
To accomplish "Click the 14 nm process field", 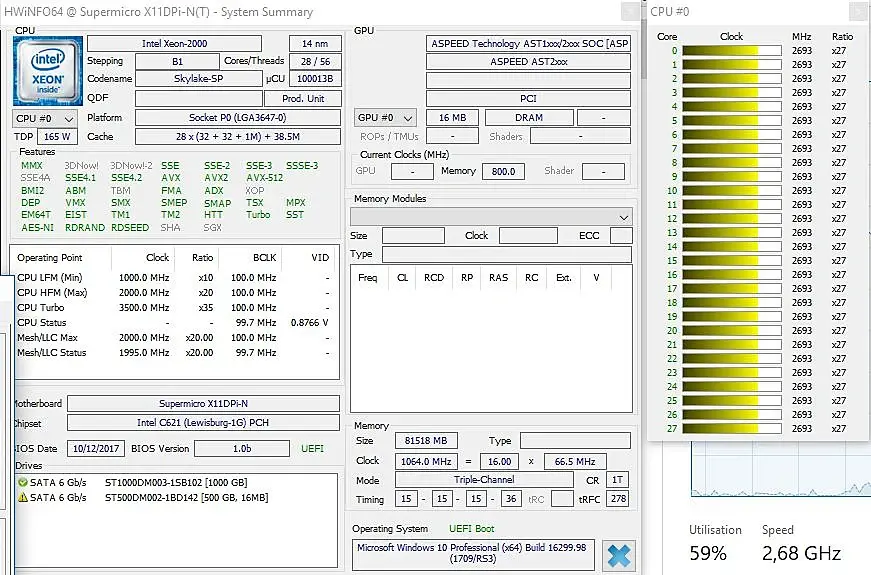I will (x=315, y=43).
